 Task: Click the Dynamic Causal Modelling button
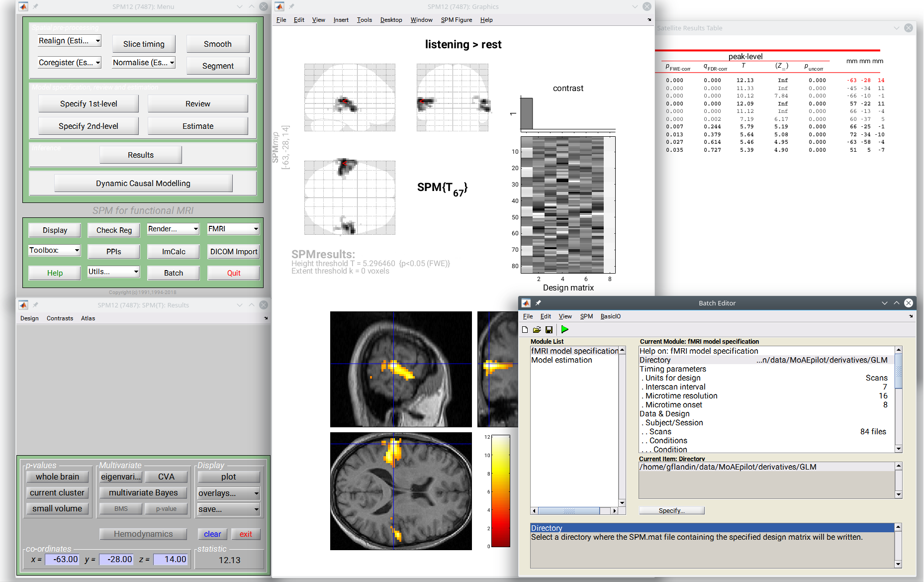[143, 183]
